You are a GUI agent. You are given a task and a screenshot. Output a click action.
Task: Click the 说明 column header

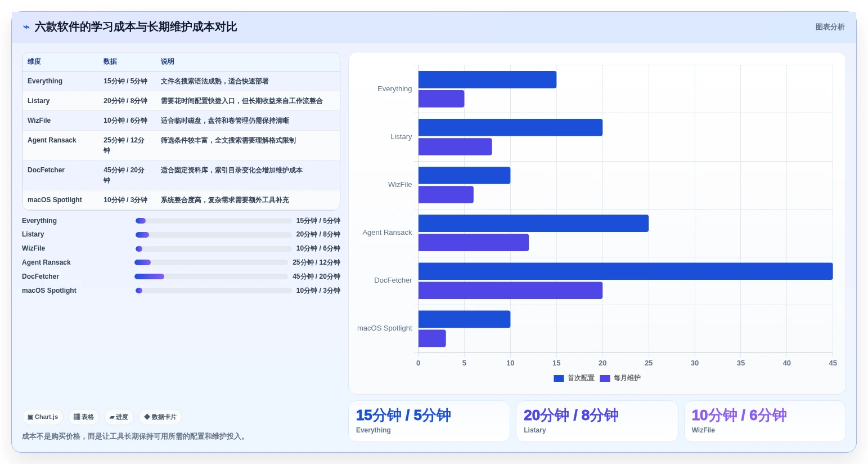coord(168,61)
